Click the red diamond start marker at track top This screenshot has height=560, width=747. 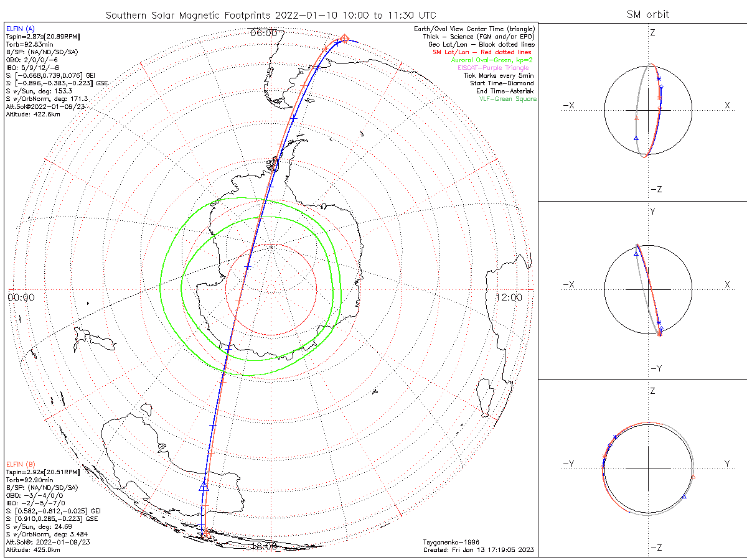click(345, 39)
